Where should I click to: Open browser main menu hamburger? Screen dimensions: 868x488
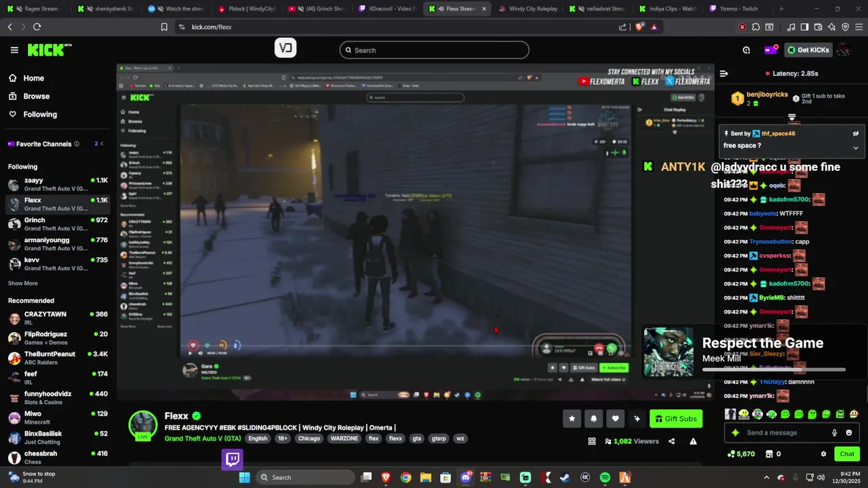(858, 27)
